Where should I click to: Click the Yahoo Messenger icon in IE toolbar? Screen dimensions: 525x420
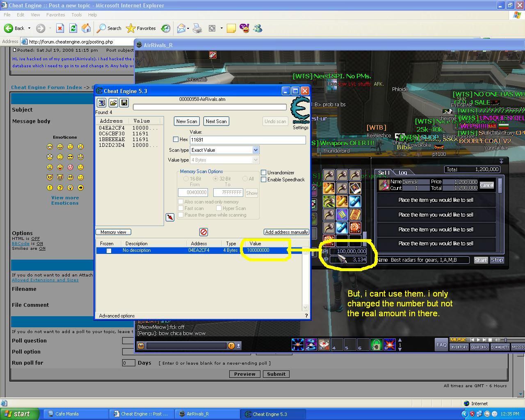coord(244,28)
